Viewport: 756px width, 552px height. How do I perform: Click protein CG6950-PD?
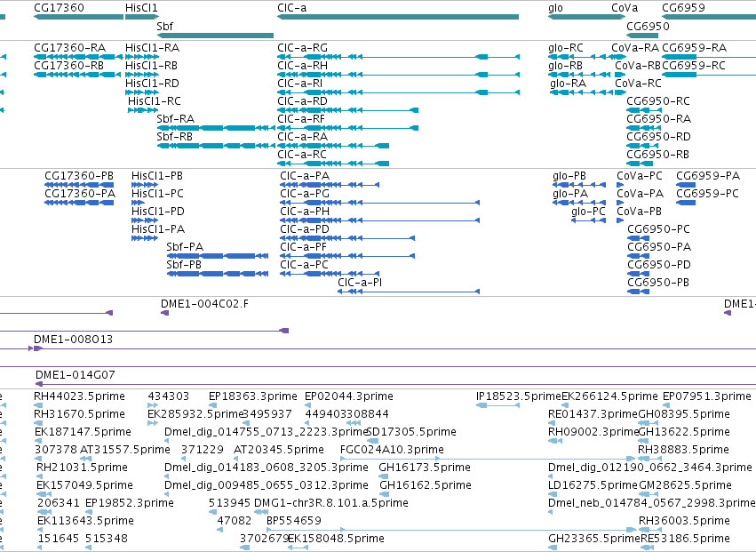(659, 266)
